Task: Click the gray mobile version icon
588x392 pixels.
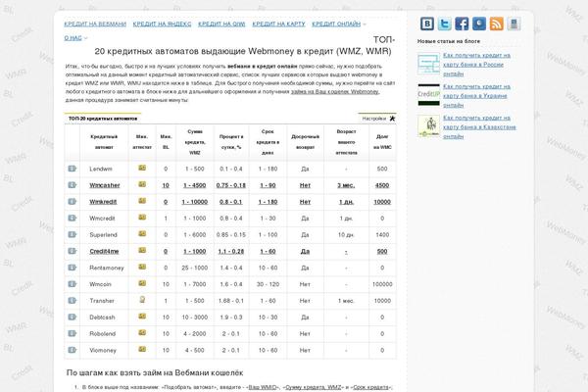Action: [514, 24]
